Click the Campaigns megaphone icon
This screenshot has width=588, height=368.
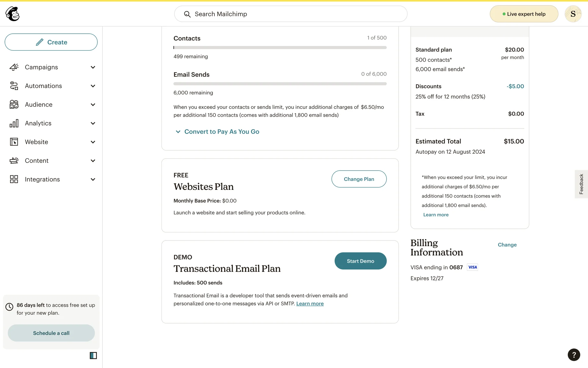click(x=14, y=67)
